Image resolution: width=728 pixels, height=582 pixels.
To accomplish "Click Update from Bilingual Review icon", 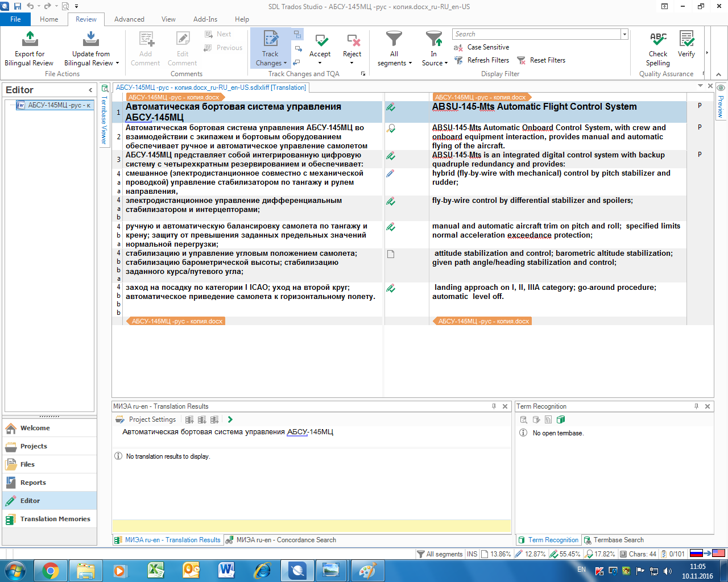I will 90,39.
